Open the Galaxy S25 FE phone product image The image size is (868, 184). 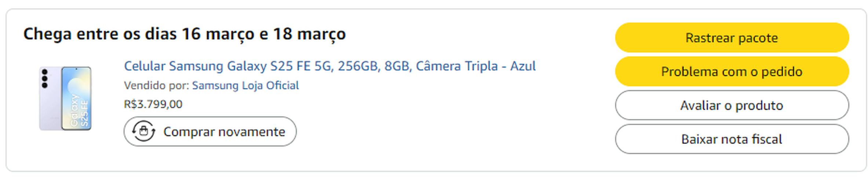[65, 98]
